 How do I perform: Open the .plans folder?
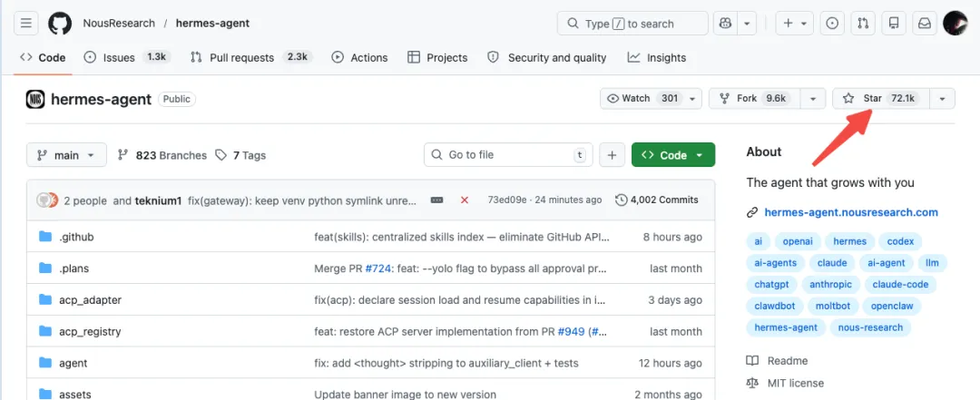(73, 268)
